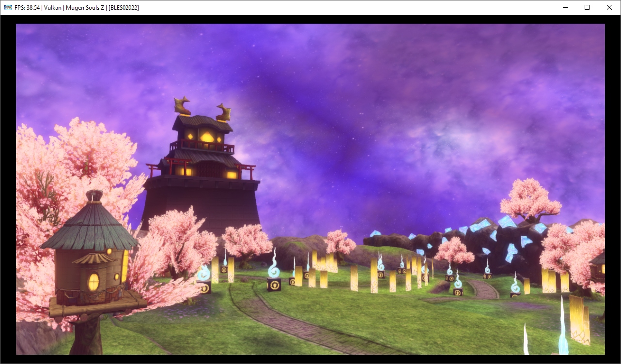Select the black crest box beside the path
The width and height of the screenshot is (621, 364).
pyautogui.click(x=274, y=284)
